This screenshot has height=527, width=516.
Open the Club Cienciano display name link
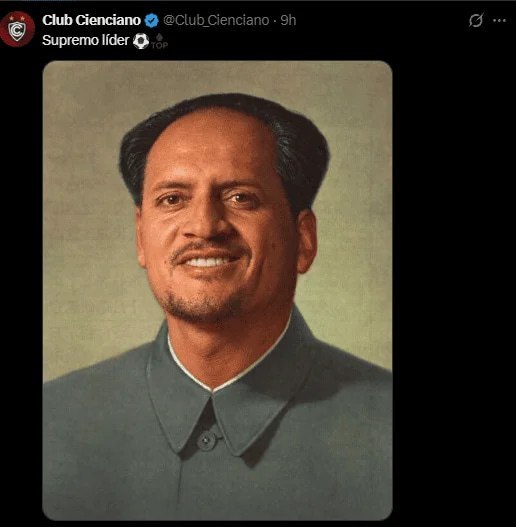[x=91, y=20]
